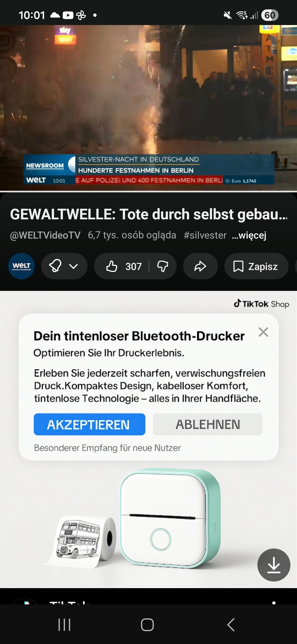
Task: Open Android recent apps button
Action: tap(65, 624)
